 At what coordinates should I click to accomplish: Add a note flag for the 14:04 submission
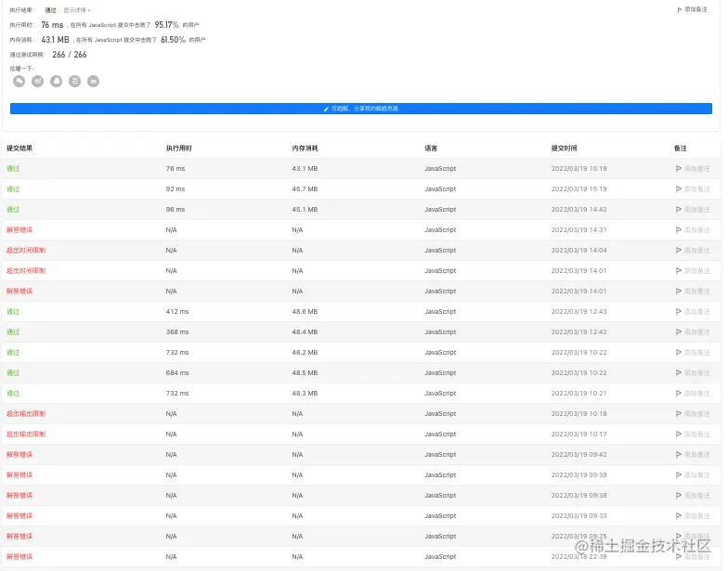pyautogui.click(x=693, y=251)
